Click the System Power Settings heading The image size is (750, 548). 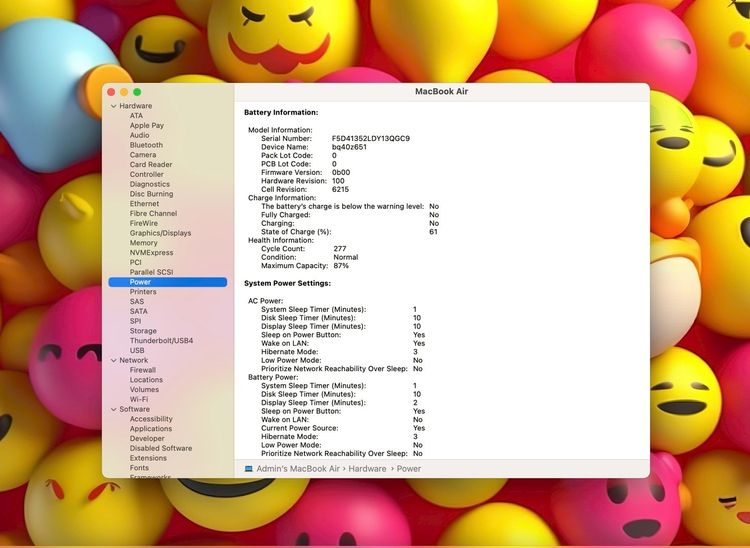point(287,284)
